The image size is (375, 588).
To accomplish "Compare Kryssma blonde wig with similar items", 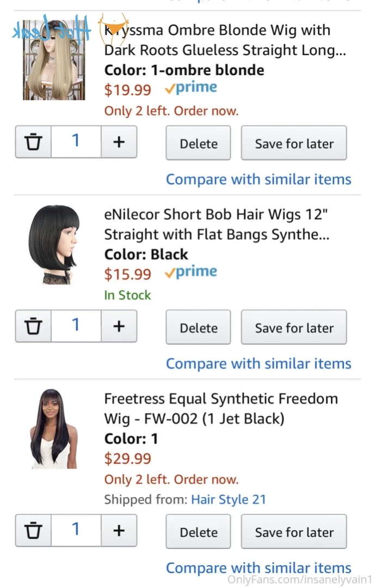I will 259,179.
